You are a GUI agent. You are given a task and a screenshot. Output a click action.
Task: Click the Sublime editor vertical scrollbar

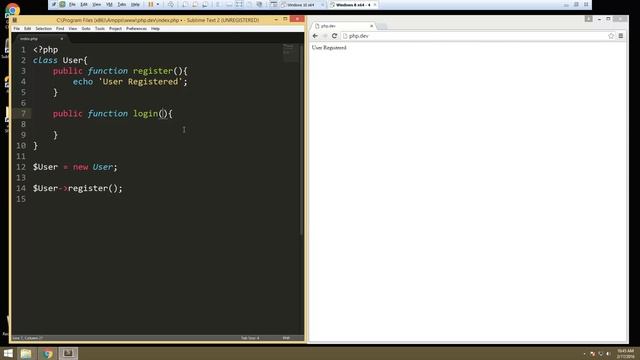301,139
